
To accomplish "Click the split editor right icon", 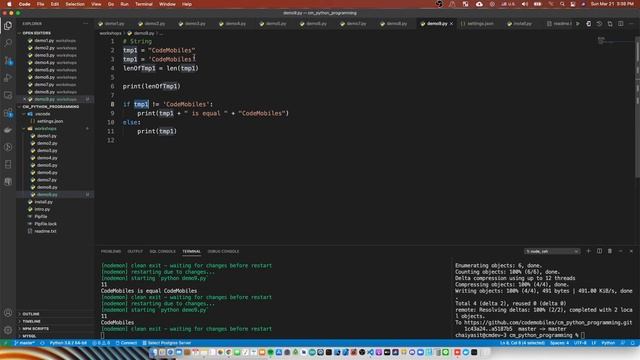I will [x=620, y=24].
